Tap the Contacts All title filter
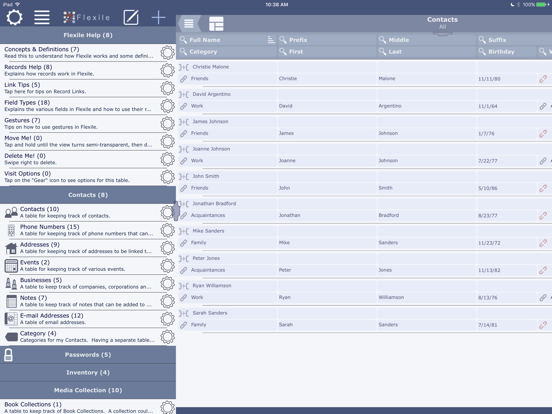The width and height of the screenshot is (552, 414). (442, 23)
